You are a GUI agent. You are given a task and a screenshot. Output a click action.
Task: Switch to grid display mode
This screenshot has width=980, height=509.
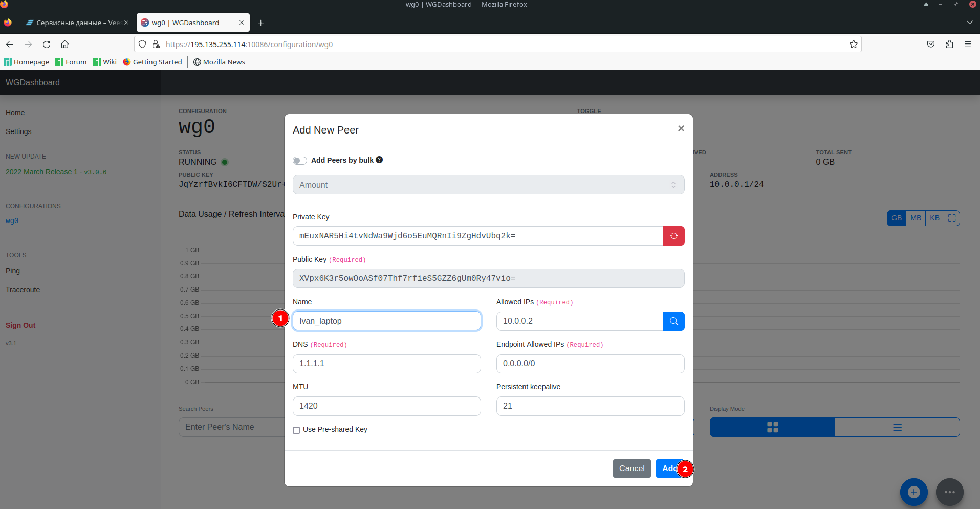[x=772, y=427]
